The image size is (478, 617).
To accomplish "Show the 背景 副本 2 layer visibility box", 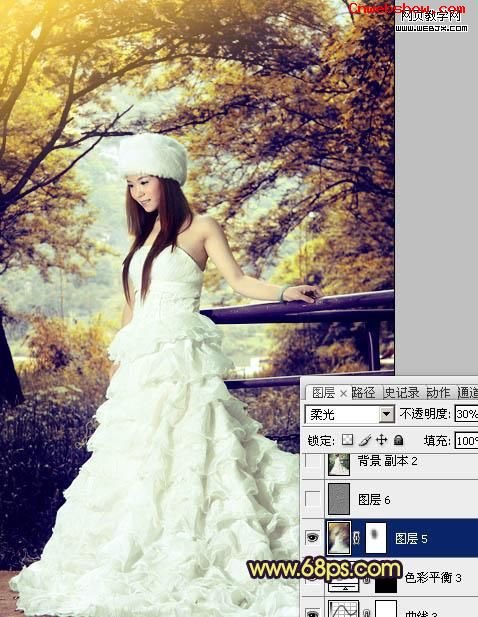I will (313, 460).
